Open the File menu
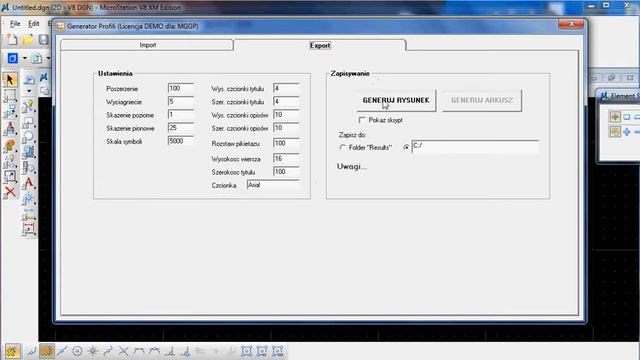Screen dimensions: 640x360 15,24
